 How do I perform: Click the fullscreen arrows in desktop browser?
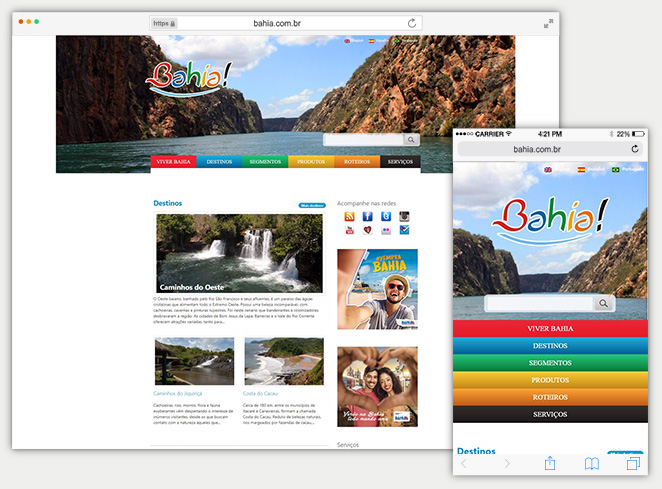[548, 24]
